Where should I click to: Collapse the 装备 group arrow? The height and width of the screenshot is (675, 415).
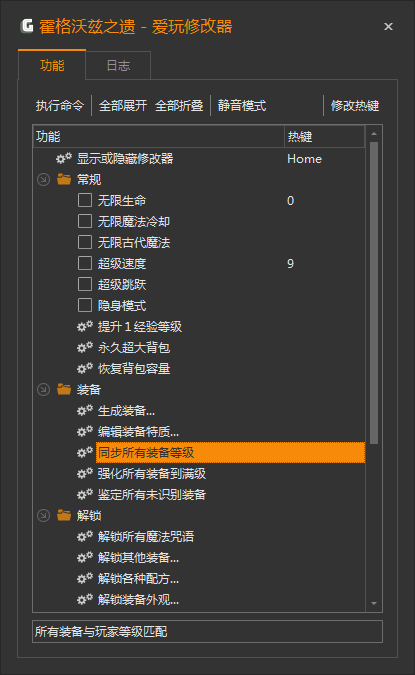pyautogui.click(x=43, y=390)
